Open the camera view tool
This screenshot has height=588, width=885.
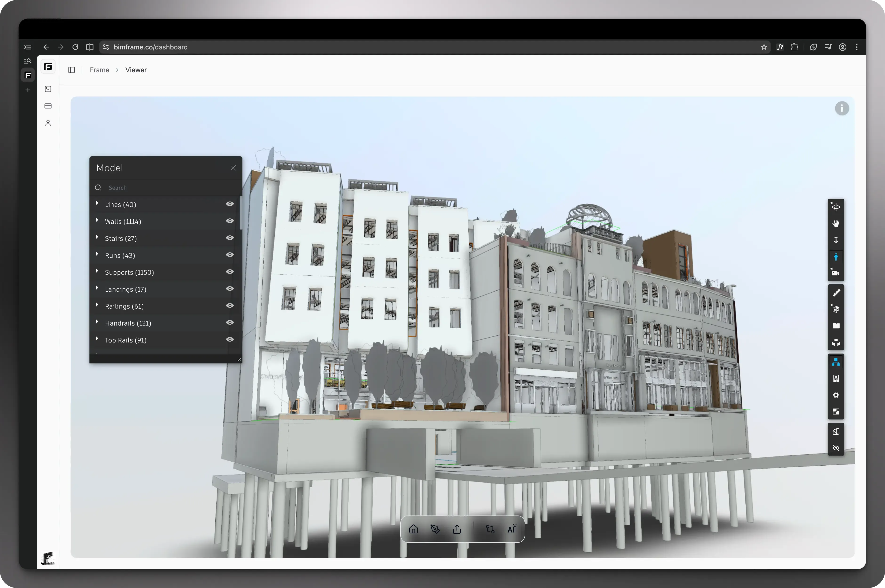836,273
